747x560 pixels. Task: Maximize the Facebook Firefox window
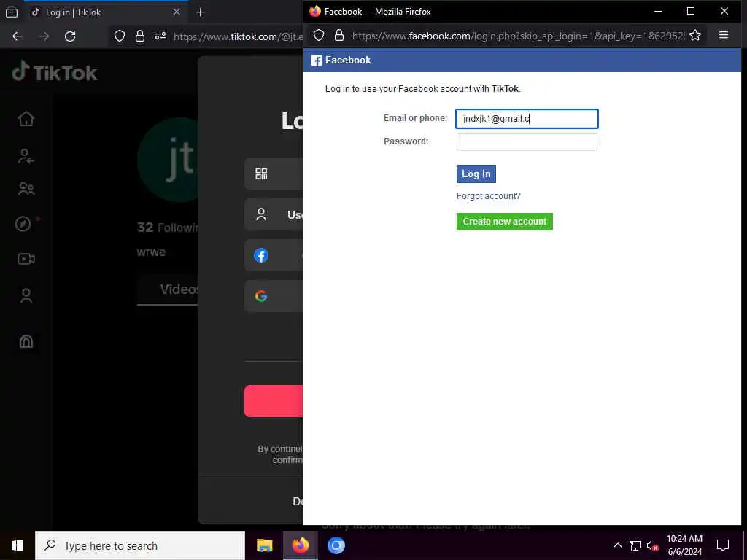pyautogui.click(x=691, y=11)
